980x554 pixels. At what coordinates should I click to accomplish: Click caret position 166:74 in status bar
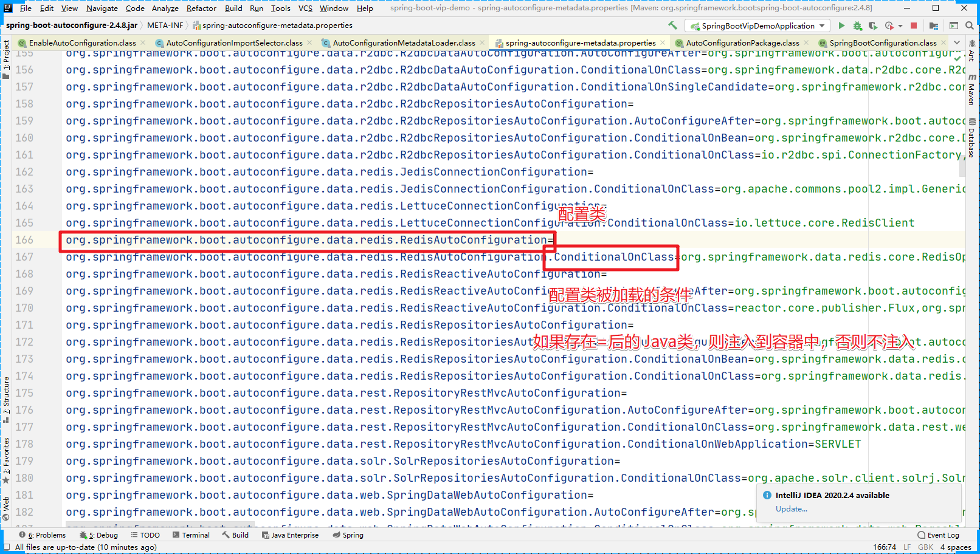(x=885, y=547)
